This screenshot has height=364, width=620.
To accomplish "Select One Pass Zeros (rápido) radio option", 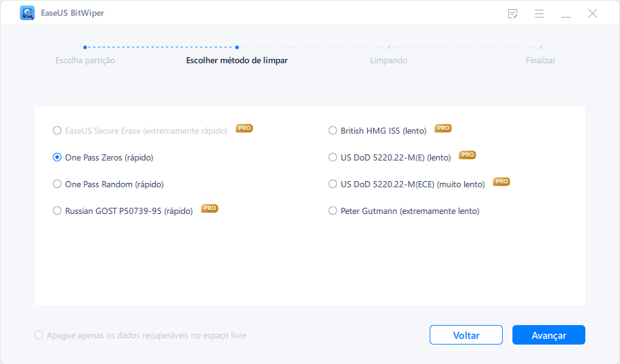I will click(x=58, y=158).
